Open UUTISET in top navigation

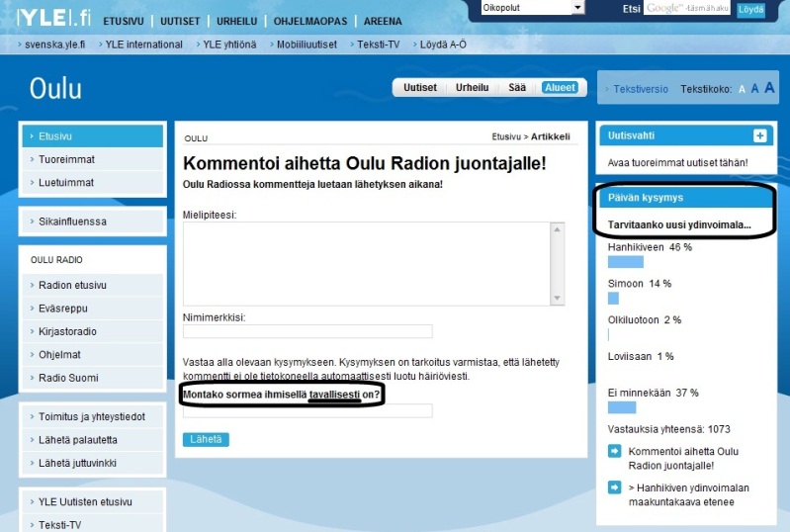tap(180, 21)
